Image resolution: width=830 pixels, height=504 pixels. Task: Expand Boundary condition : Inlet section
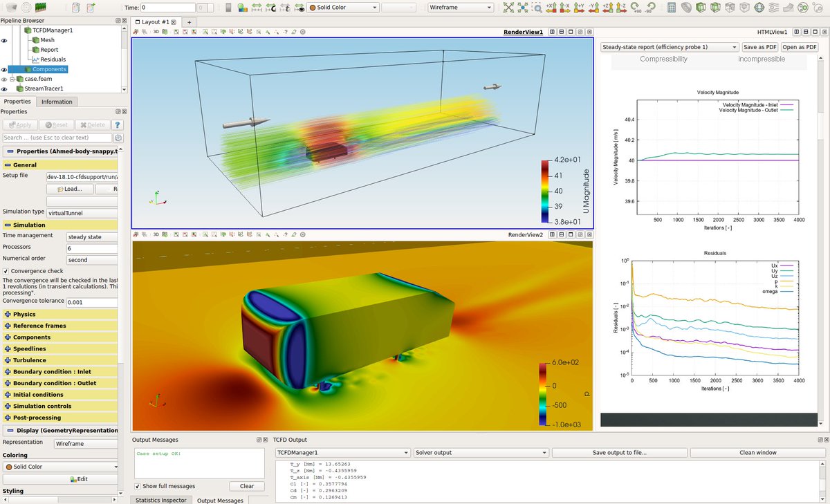coord(8,372)
